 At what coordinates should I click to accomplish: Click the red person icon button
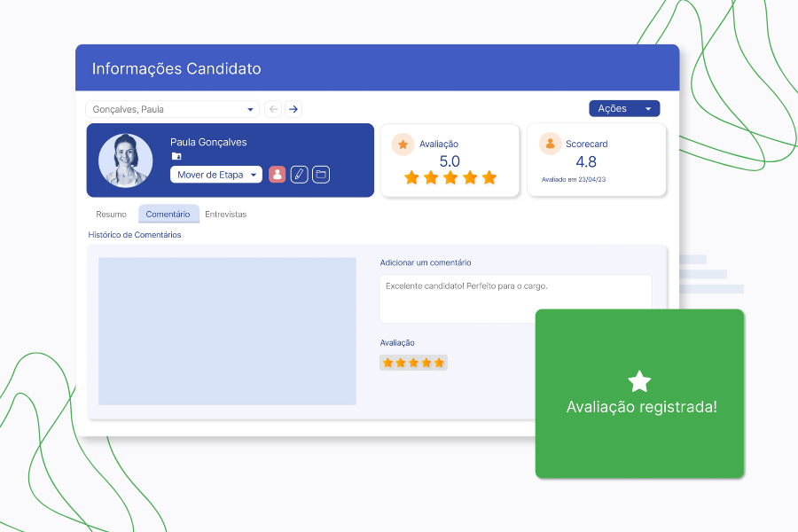(277, 175)
